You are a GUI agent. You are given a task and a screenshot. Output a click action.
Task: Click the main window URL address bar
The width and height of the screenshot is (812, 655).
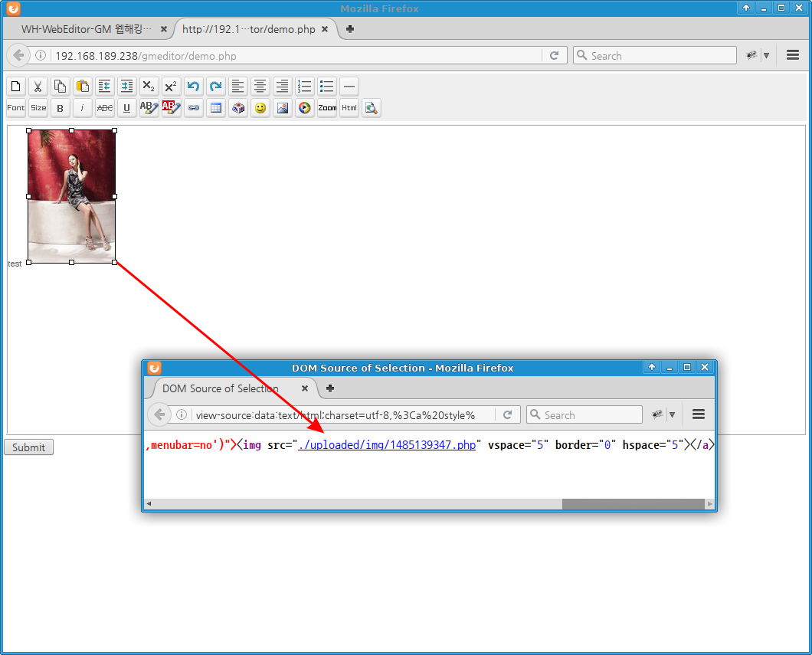click(295, 55)
